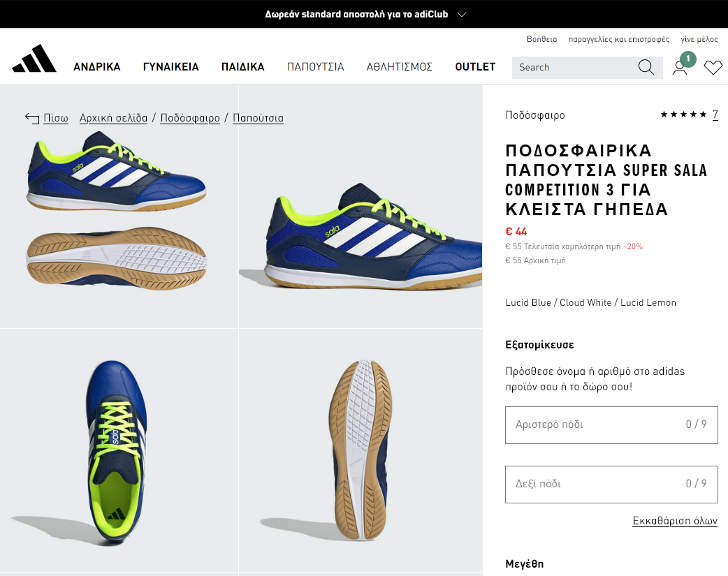Open the ΑΘΛΗΤΙΣΜΟΣ menu
The width and height of the screenshot is (728, 576).
click(400, 67)
